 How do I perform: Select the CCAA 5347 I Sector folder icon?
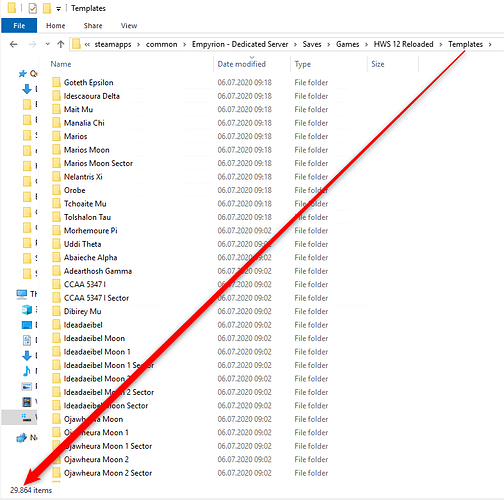point(56,298)
